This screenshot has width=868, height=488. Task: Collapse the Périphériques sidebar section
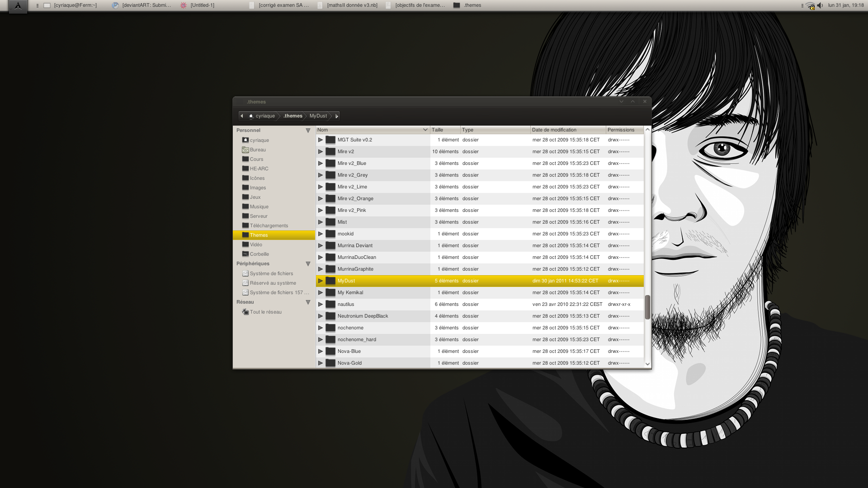308,264
